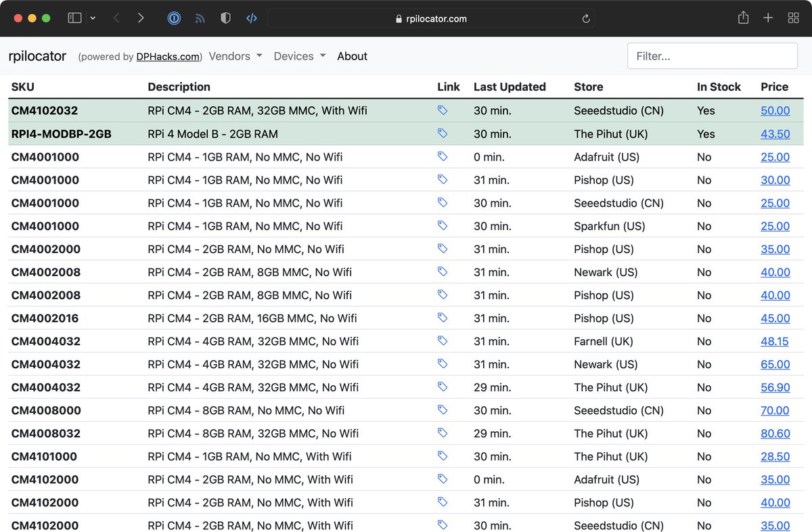This screenshot has width=812, height=532.
Task: Open the 70.00 price link
Action: click(x=775, y=410)
